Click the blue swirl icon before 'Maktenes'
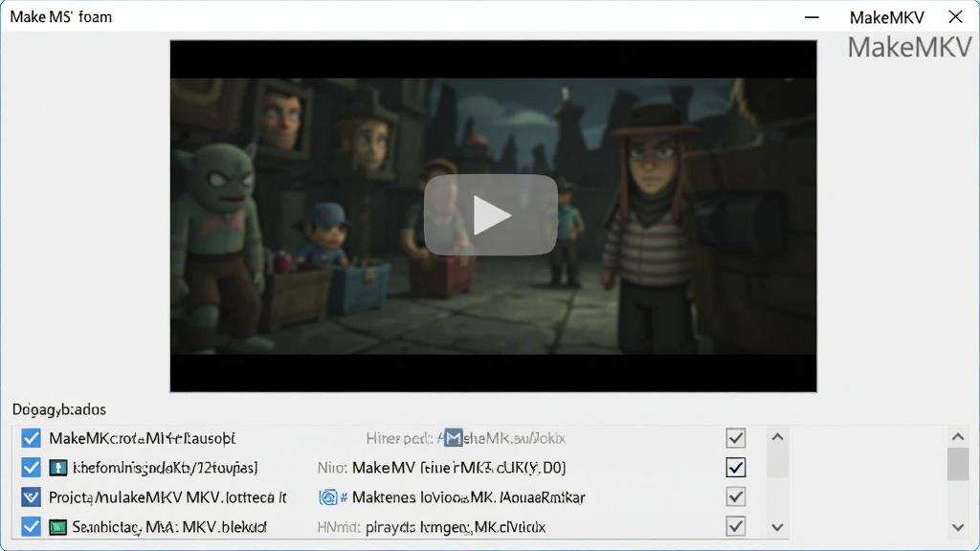The height and width of the screenshot is (551, 980). point(328,497)
